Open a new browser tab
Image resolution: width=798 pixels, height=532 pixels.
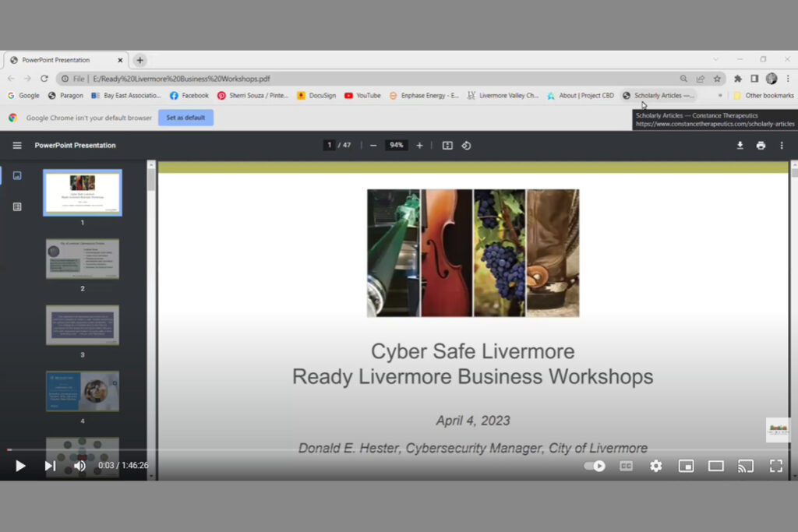[140, 60]
